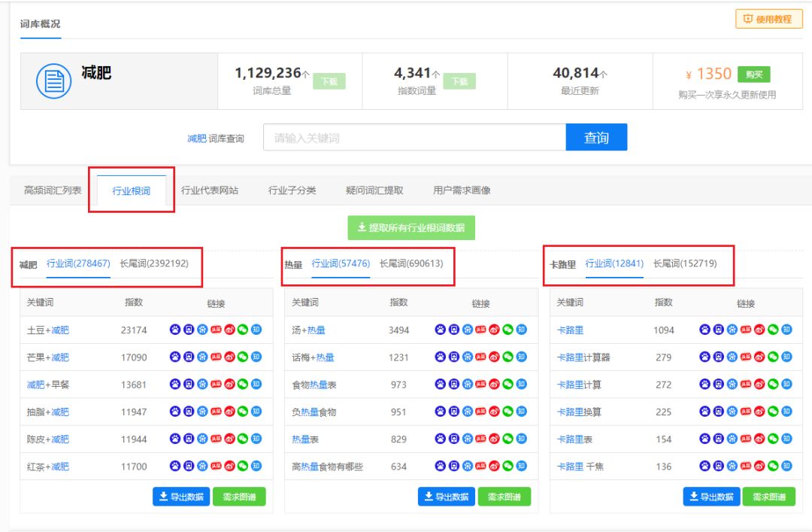This screenshot has height=532, width=812.
Task: Focus the 请输入关键词 search field
Action: [x=414, y=138]
